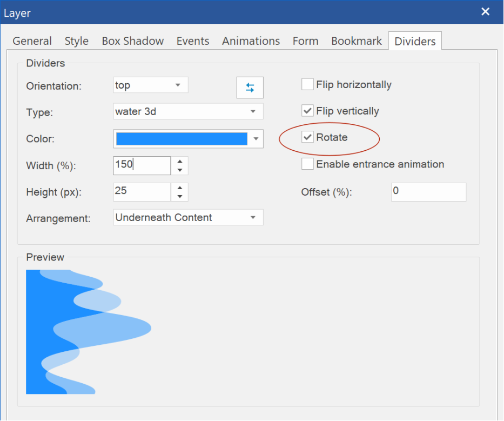Image resolution: width=504 pixels, height=421 pixels.
Task: Open the Orientation dropdown
Action: tap(151, 85)
